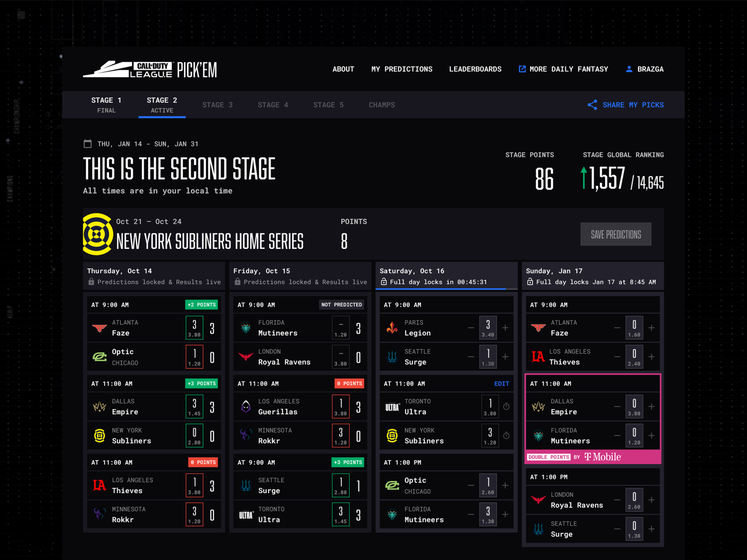Decrease Los Angeles Thieves score on Sunday
747x560 pixels.
617,357
